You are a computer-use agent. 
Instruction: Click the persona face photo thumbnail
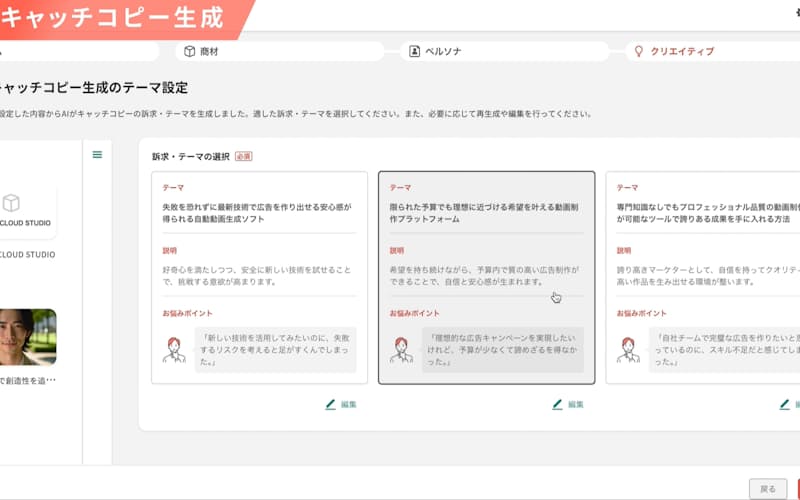click(x=28, y=337)
